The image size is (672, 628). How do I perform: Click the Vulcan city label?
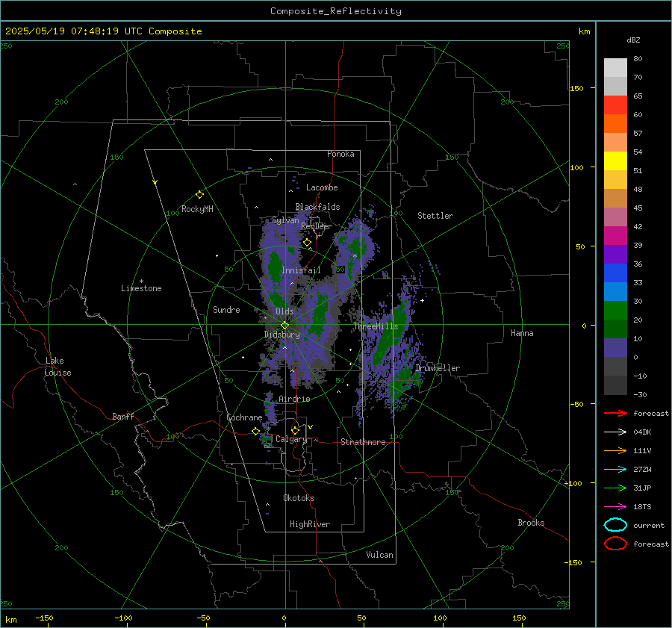[379, 554]
